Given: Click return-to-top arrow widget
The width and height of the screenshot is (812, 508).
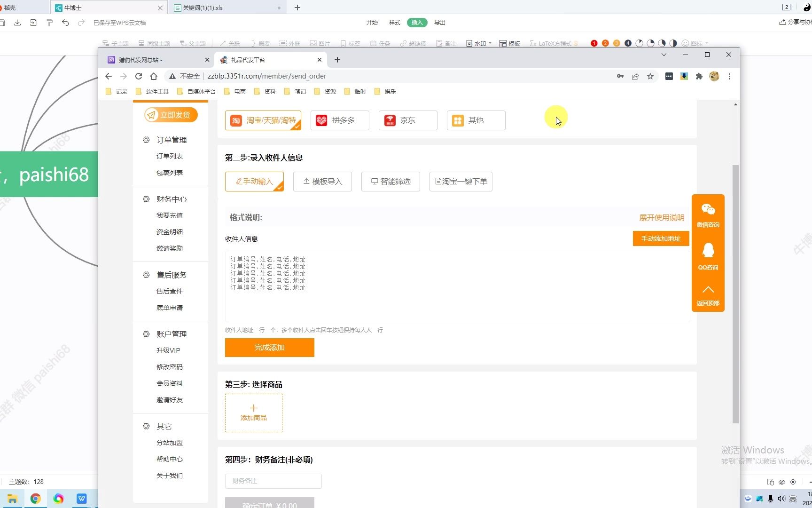Looking at the screenshot, I should [x=708, y=295].
